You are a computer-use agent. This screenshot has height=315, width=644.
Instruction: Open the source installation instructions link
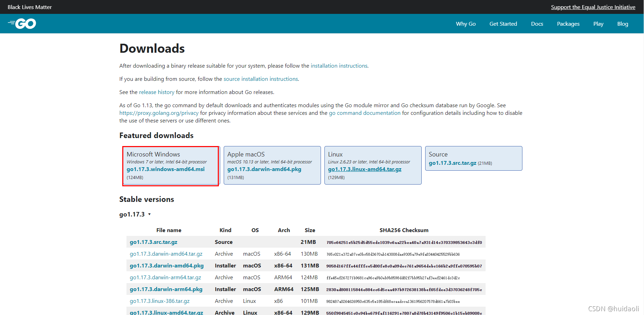261,79
